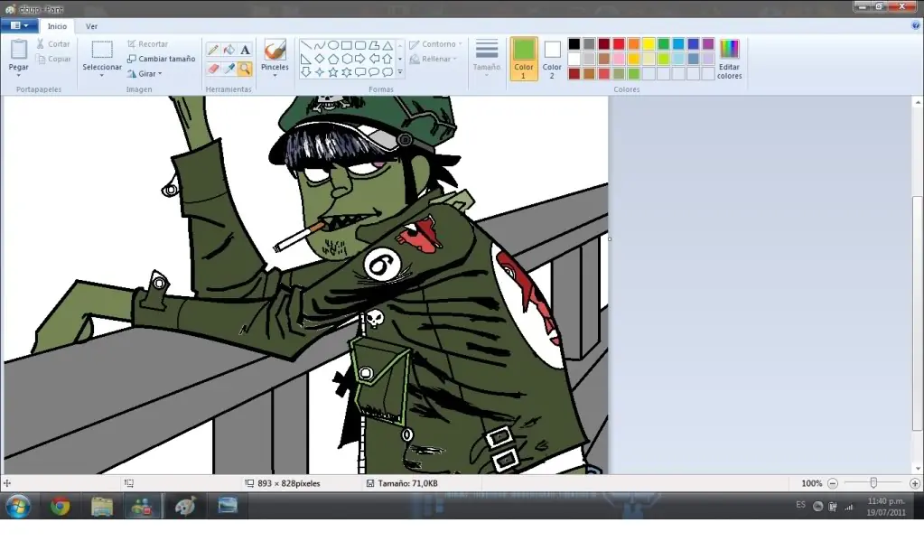Pick the yellow color swatch
The height and width of the screenshot is (560, 924).
(x=649, y=44)
